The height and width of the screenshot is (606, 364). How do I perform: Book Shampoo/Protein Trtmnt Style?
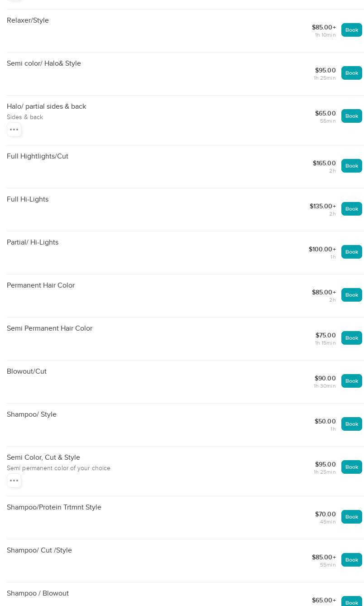click(x=351, y=517)
